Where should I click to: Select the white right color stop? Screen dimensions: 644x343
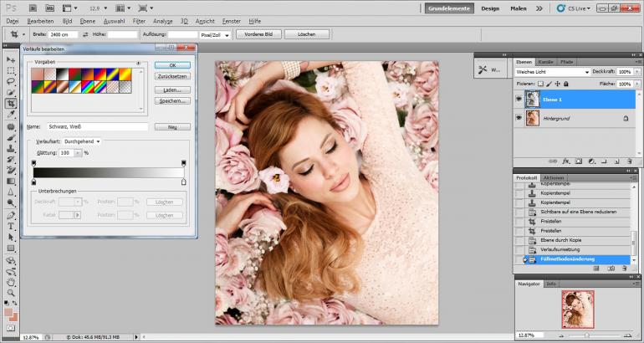(x=184, y=182)
